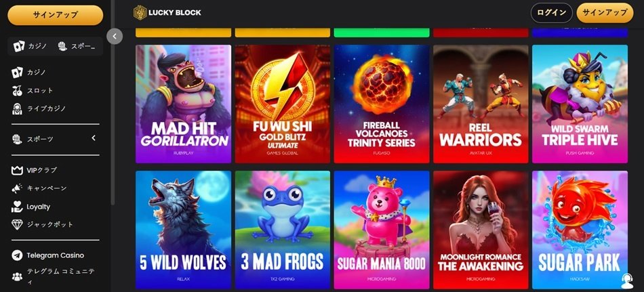The height and width of the screenshot is (292, 644).
Task: Click the sidebar サインアップ button
Action: click(x=55, y=15)
